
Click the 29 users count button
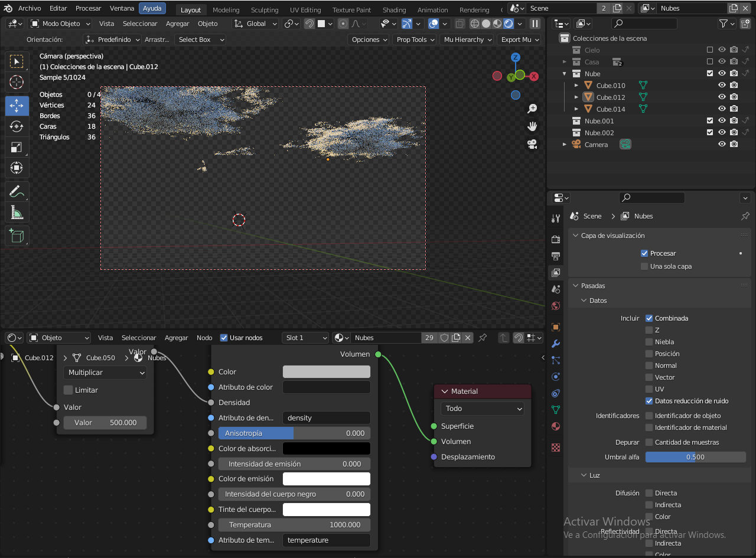429,338
